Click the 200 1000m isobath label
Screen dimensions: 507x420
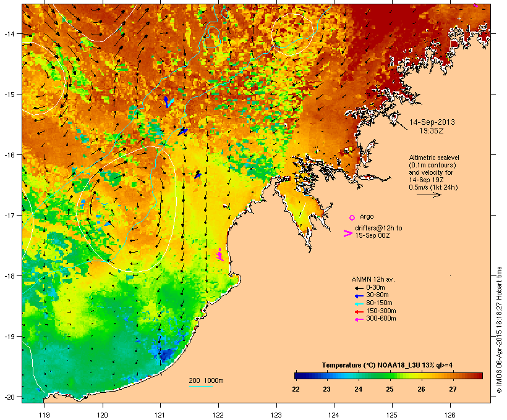(x=206, y=380)
